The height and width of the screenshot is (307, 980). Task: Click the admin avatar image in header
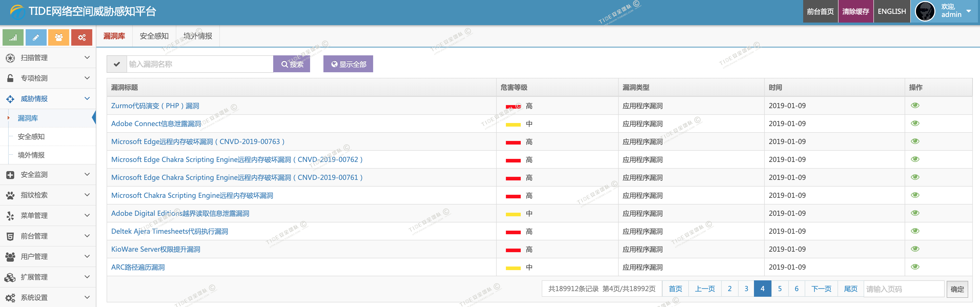(x=925, y=12)
